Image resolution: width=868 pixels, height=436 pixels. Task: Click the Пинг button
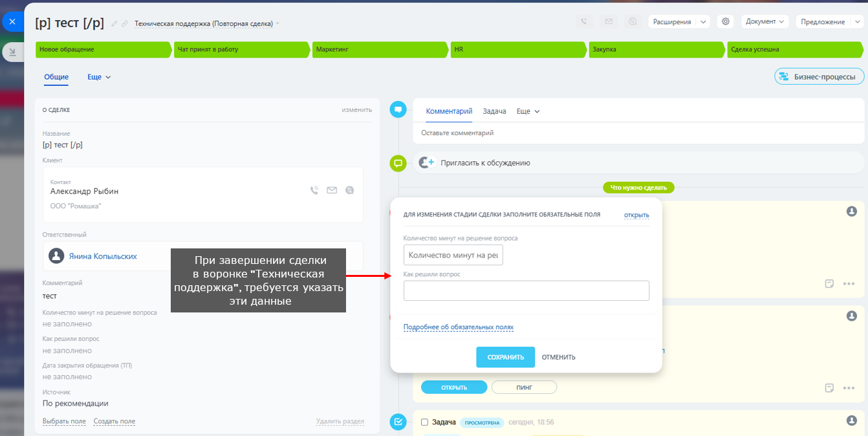pyautogui.click(x=524, y=387)
